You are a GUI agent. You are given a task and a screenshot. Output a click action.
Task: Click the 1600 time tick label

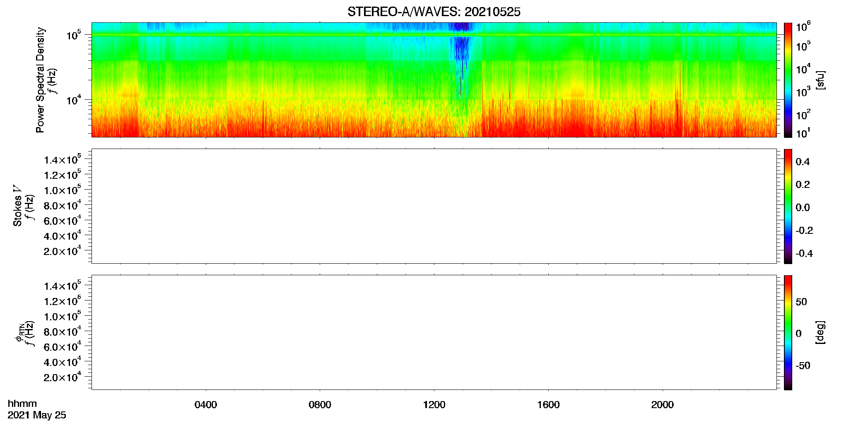(548, 405)
